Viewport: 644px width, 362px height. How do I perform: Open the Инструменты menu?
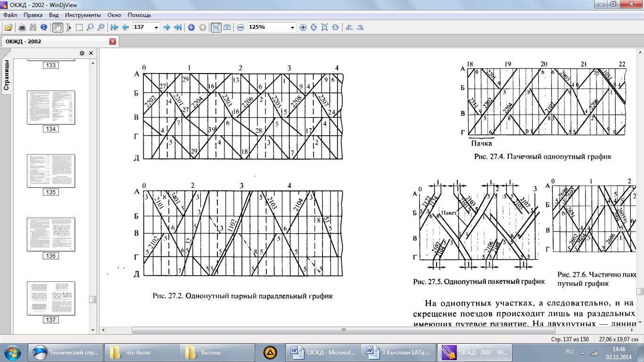click(x=83, y=15)
